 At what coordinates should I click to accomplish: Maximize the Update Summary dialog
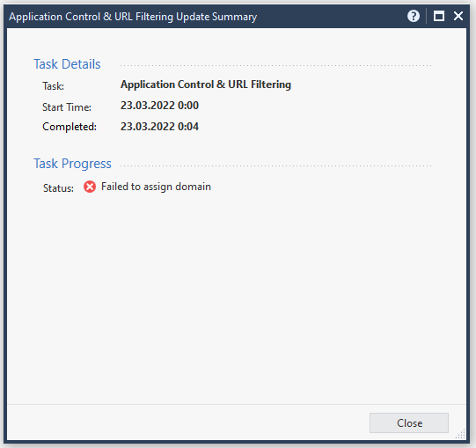[x=439, y=16]
